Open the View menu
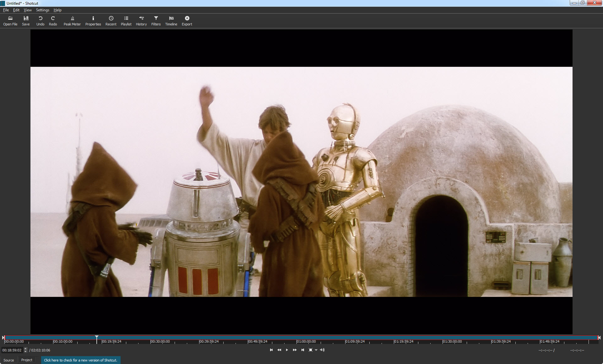This screenshot has height=364, width=603. [28, 10]
